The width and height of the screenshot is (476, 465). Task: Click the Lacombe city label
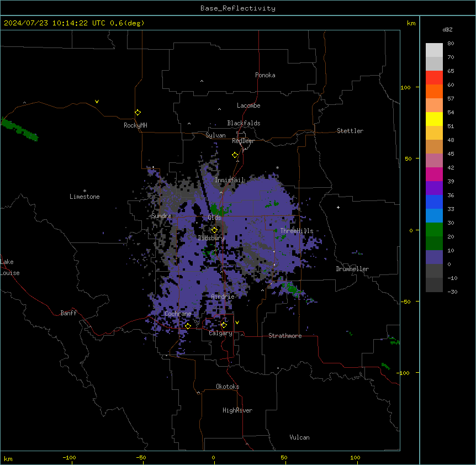click(x=248, y=105)
